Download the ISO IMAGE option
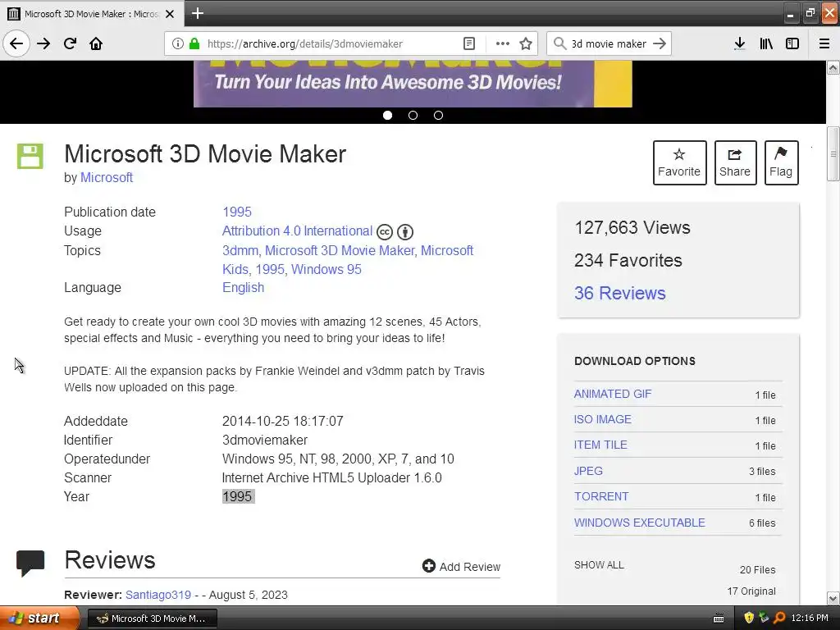Screen dimensions: 840x630 pos(603,419)
